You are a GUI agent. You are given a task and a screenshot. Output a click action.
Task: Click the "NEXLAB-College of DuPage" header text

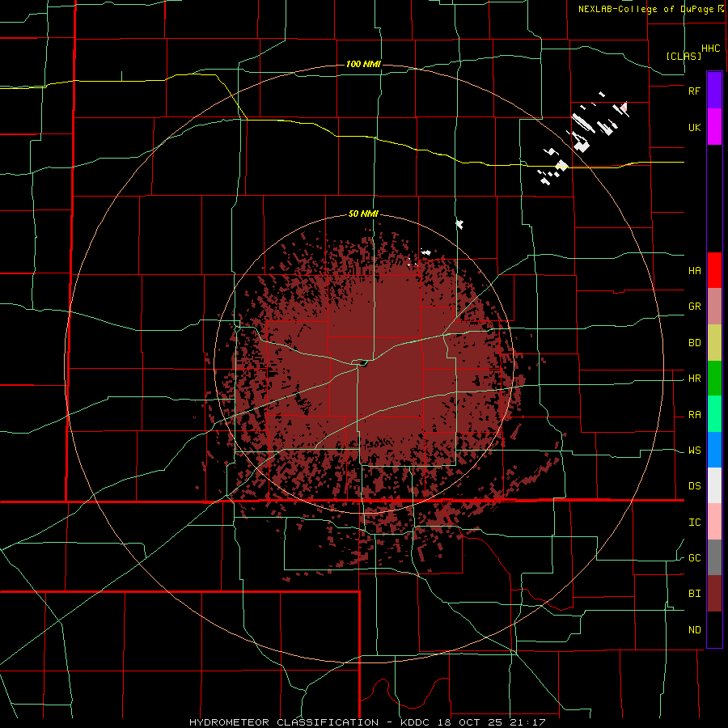point(646,9)
